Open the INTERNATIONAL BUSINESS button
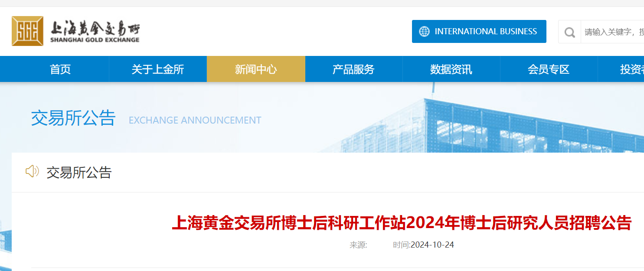The width and height of the screenshot is (644, 271). (x=479, y=31)
